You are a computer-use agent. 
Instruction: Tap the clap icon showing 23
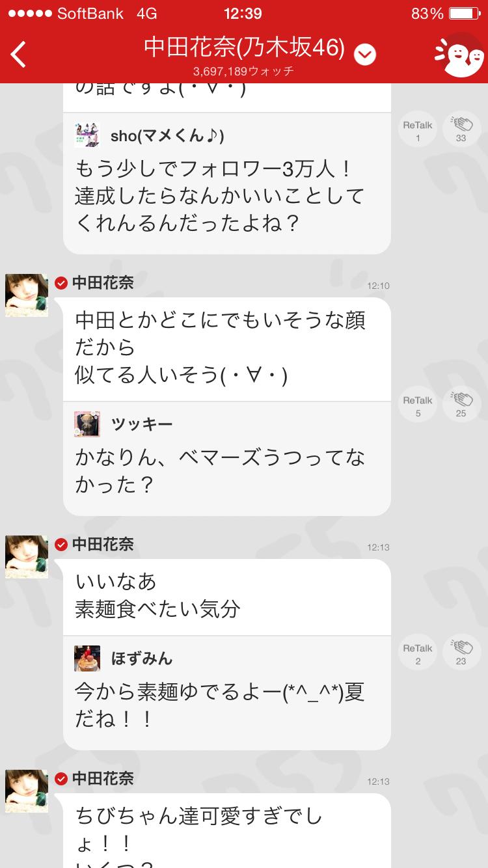click(461, 653)
